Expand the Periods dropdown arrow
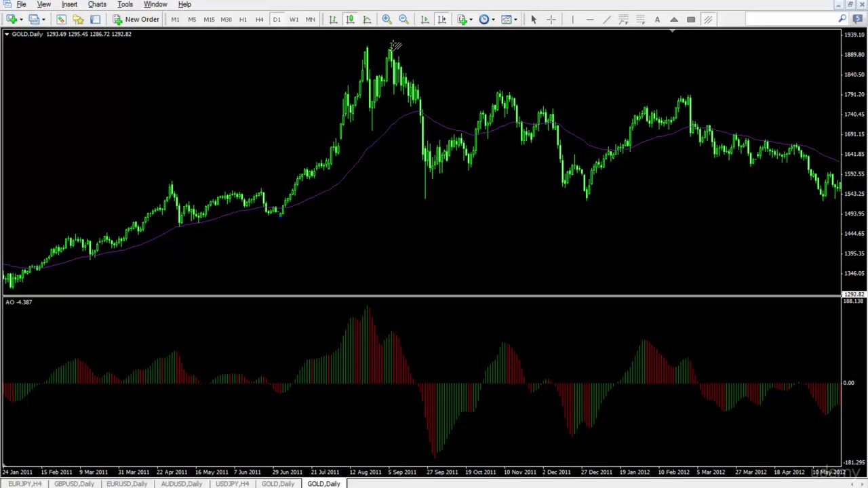This screenshot has height=488, width=868. [x=493, y=20]
